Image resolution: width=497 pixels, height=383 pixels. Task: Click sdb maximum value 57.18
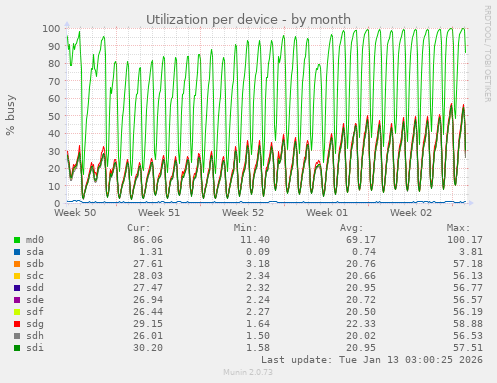[x=468, y=264]
